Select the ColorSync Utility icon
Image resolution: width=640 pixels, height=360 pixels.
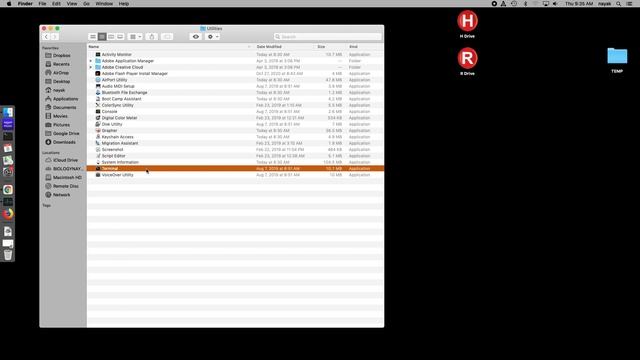(98, 105)
